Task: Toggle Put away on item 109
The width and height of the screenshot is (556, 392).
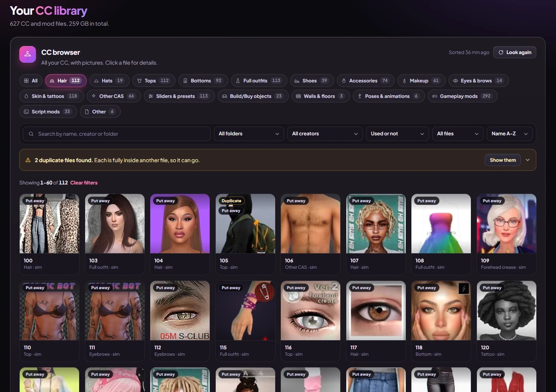Action: (x=492, y=201)
